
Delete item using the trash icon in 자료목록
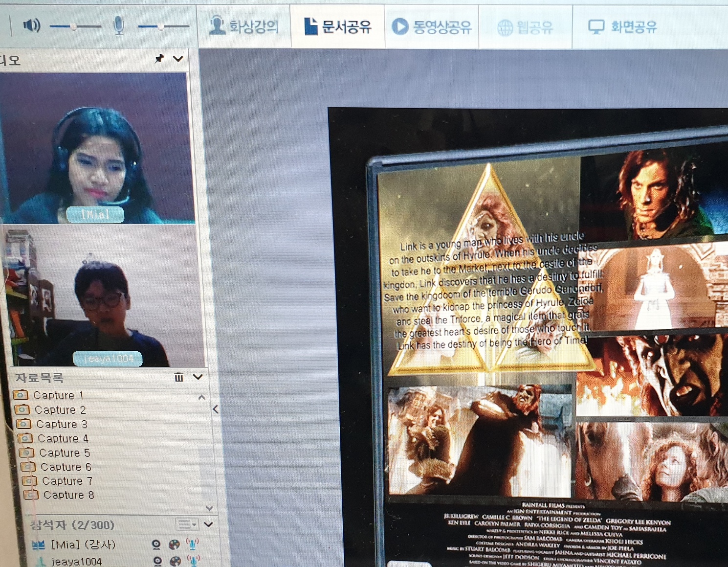pyautogui.click(x=179, y=377)
